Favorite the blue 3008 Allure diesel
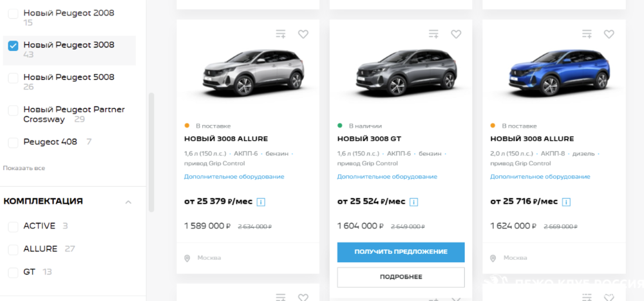The image size is (644, 301). point(609,34)
